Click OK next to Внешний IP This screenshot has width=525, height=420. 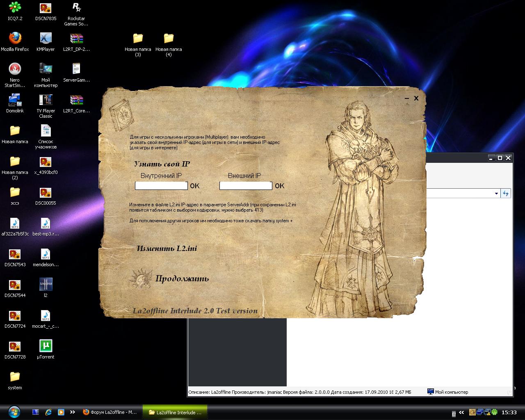point(280,186)
